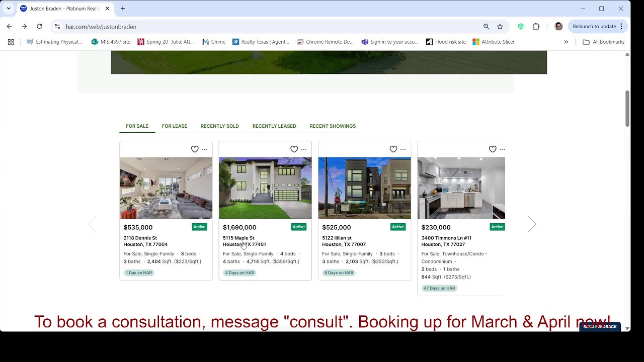Click the page vertical scrollbar thumb
Image resolution: width=644 pixels, height=362 pixels.
pyautogui.click(x=627, y=109)
